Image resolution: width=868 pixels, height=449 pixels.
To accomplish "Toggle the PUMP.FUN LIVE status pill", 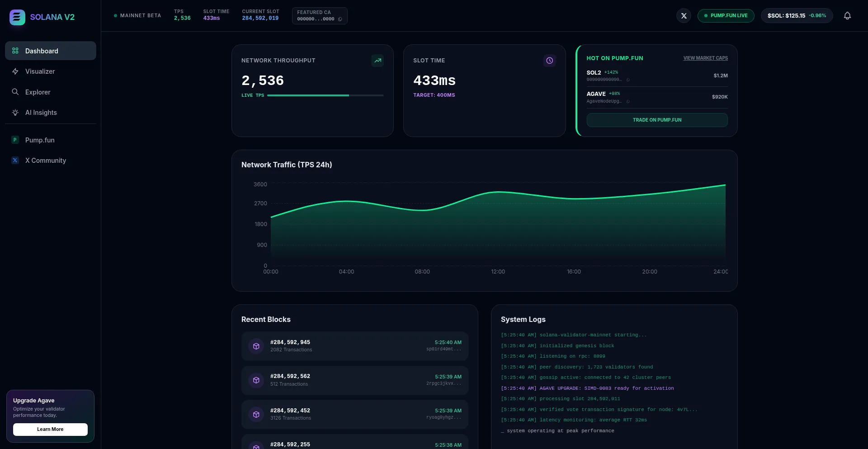I will 726,15.
